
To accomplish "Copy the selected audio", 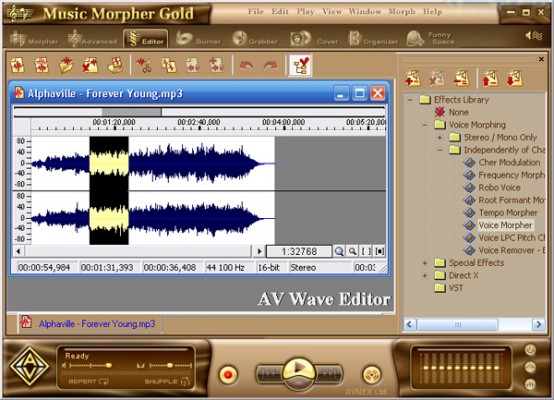I will pyautogui.click(x=169, y=65).
